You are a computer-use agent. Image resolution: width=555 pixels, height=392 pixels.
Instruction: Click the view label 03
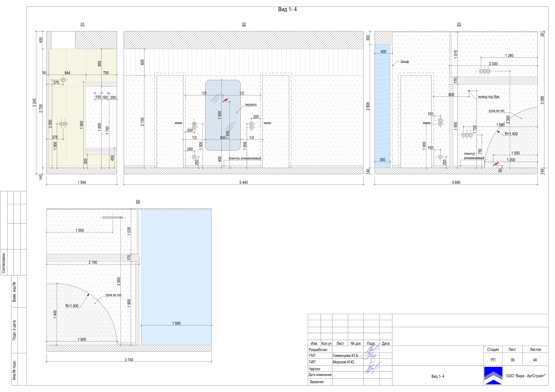click(x=459, y=24)
